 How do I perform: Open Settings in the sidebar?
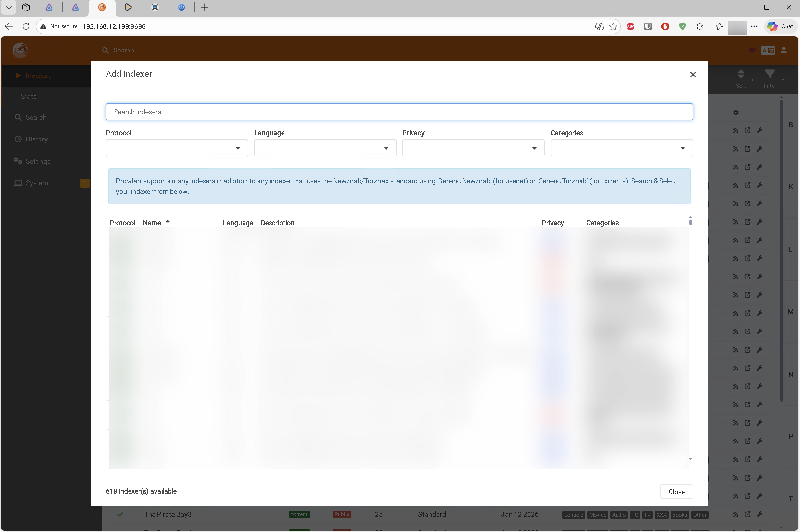[38, 162]
